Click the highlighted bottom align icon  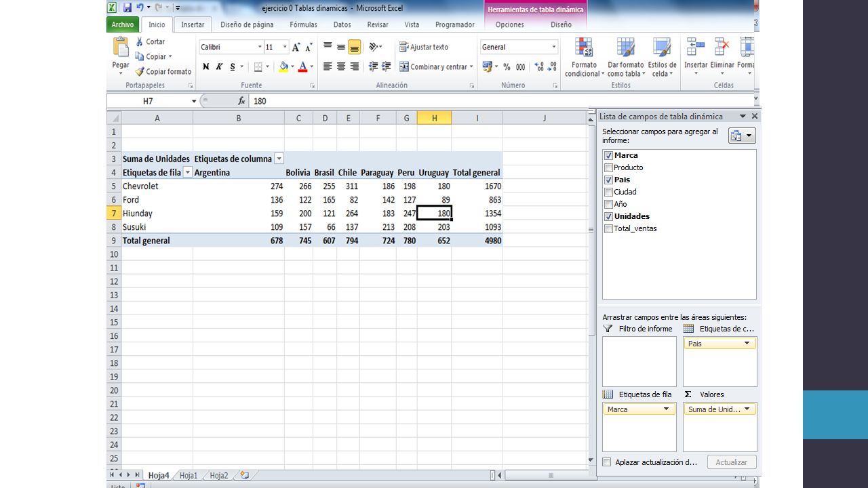tap(354, 47)
